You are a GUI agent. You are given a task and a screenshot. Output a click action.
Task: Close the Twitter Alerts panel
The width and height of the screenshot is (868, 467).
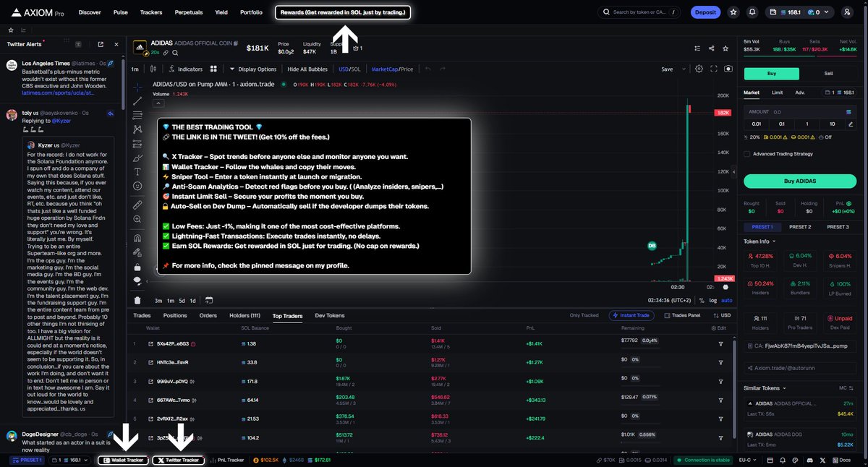coord(115,45)
